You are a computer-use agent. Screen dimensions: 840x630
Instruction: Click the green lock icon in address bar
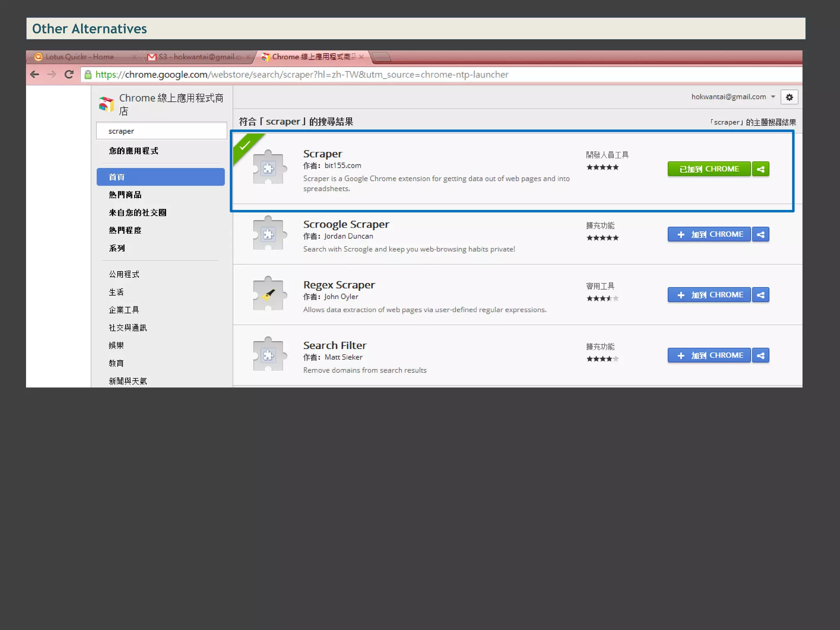click(88, 75)
